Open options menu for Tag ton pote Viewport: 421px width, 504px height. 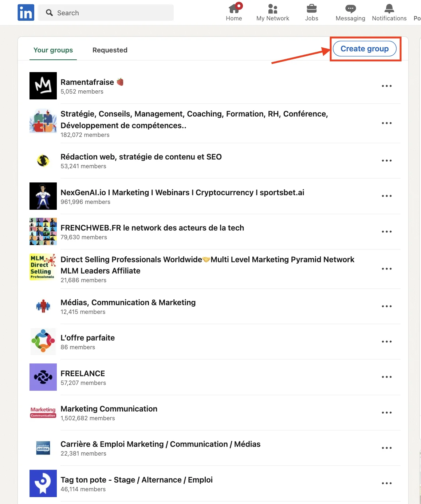click(x=387, y=483)
